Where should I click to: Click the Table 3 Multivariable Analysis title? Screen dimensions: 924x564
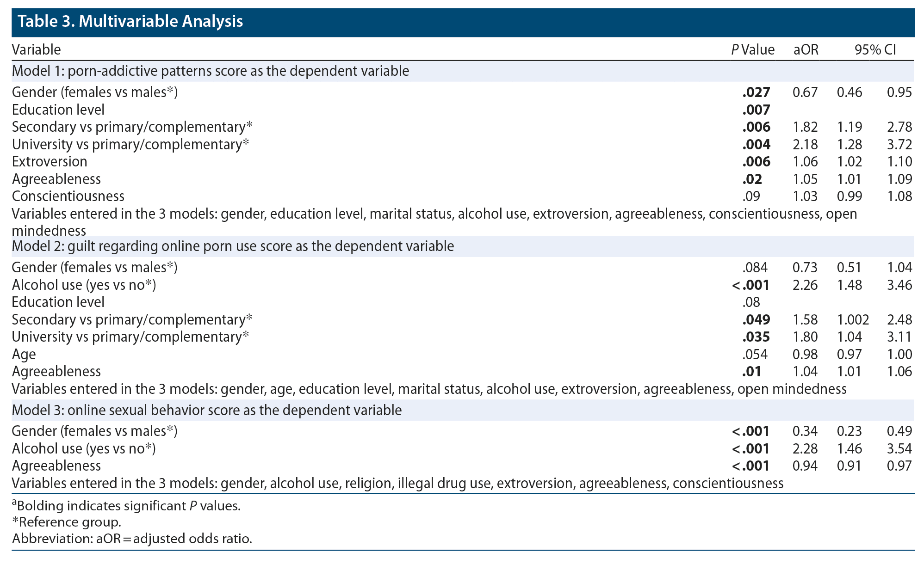(x=130, y=22)
